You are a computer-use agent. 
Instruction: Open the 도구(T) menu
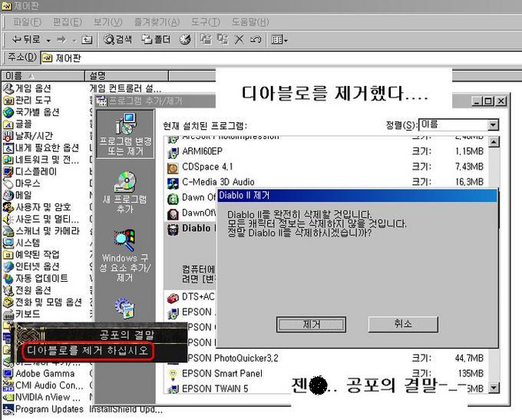206,22
